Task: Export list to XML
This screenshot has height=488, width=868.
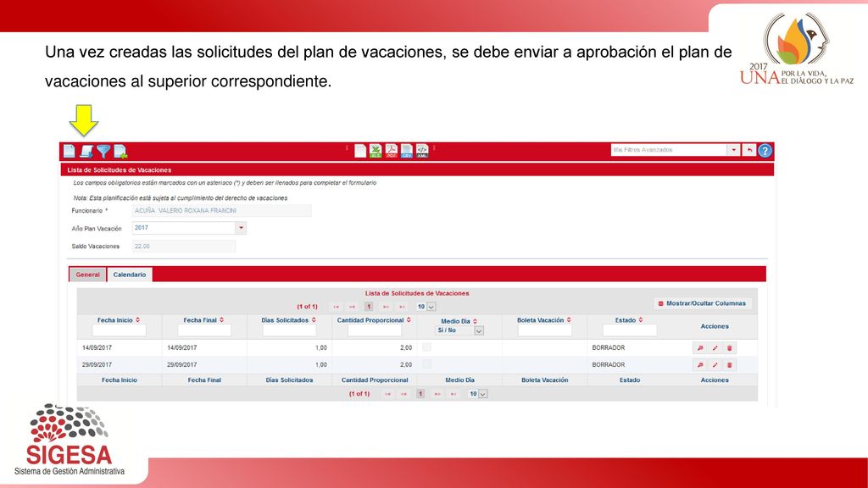Action: [422, 151]
